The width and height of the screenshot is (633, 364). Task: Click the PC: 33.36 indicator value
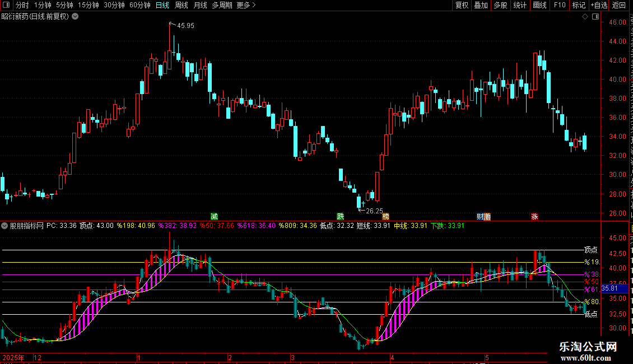62,226
